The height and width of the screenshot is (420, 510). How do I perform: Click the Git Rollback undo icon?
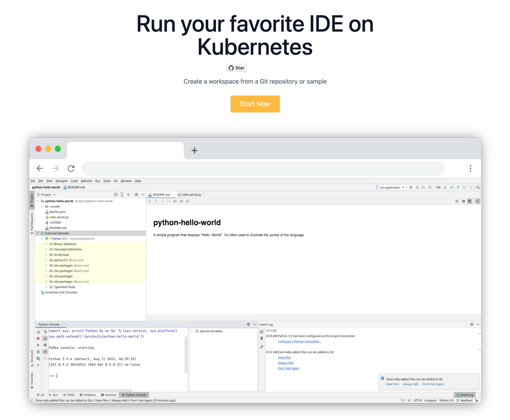click(471, 188)
